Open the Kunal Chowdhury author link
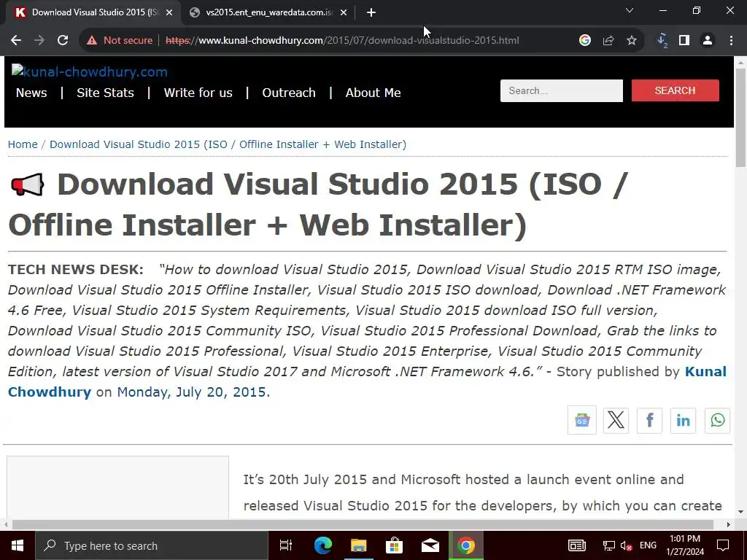This screenshot has width=747, height=560. 368,381
